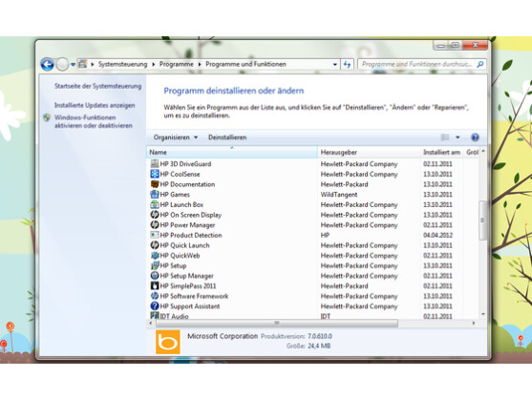Open Windows-Funktionen aktivieren oder deaktivieren
532x399 pixels.
pyautogui.click(x=94, y=121)
